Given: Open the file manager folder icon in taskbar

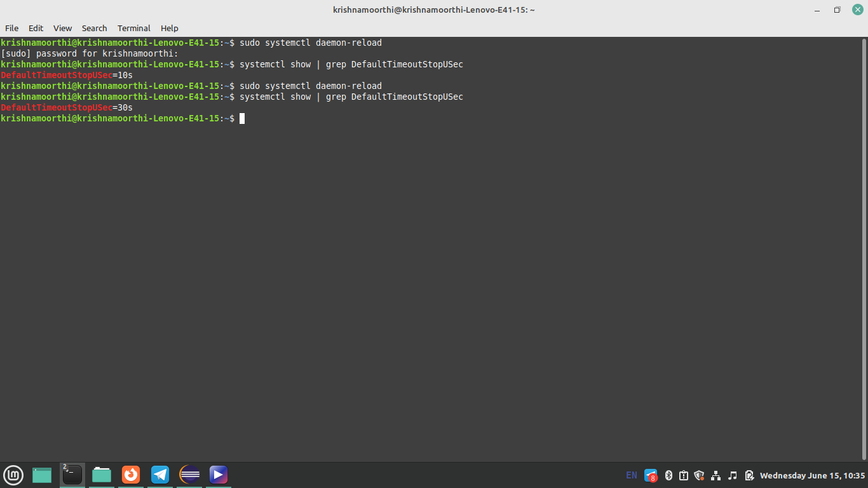Looking at the screenshot, I should click(x=102, y=475).
